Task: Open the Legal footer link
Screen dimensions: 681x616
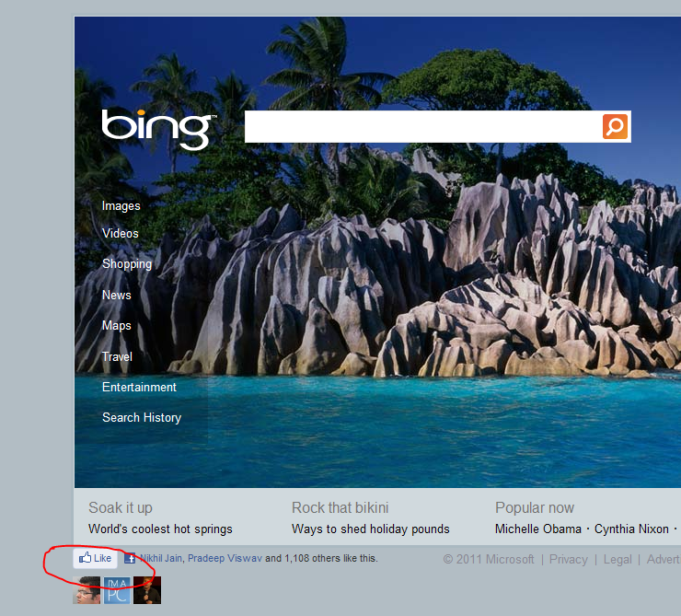Action: 618,559
